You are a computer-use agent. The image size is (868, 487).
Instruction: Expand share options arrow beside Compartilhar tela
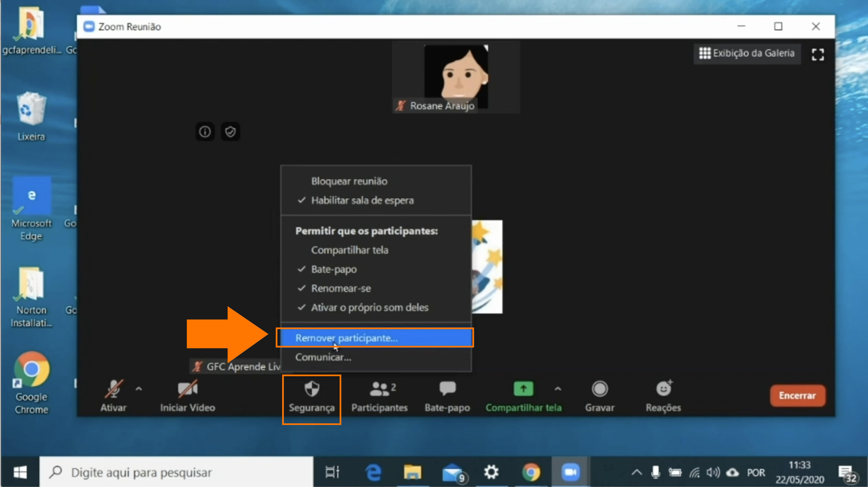(x=558, y=389)
